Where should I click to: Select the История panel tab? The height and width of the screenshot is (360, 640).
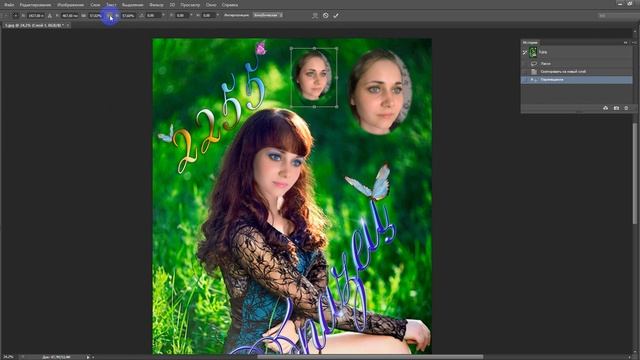pyautogui.click(x=530, y=42)
